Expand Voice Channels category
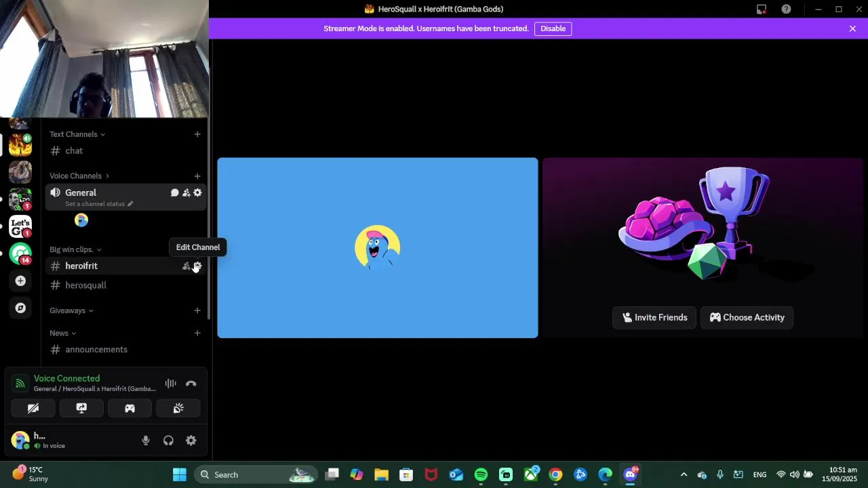 [79, 176]
